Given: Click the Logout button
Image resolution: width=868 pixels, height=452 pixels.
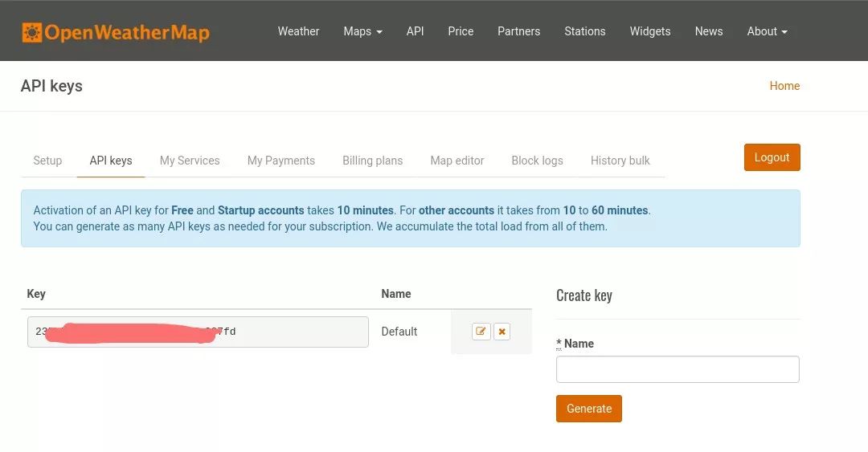Looking at the screenshot, I should (772, 157).
